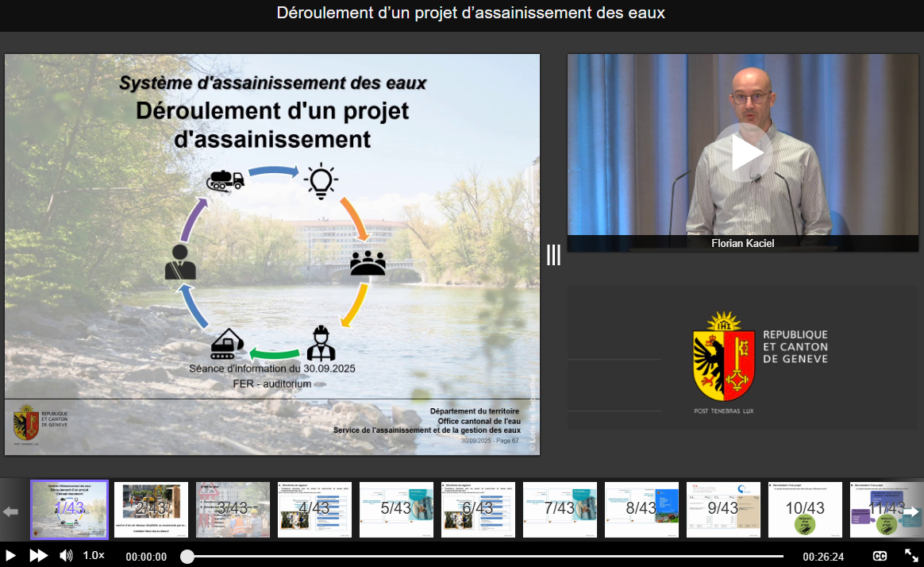This screenshot has height=567, width=924.
Task: Select slide thumbnail 8/43
Action: click(641, 509)
